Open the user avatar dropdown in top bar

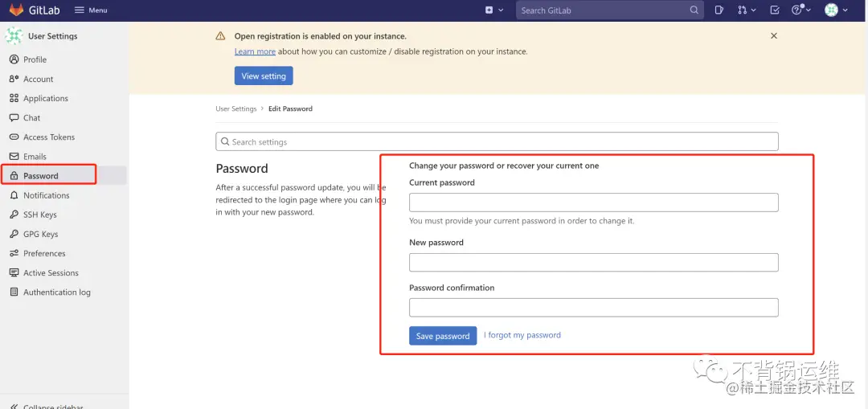[837, 10]
